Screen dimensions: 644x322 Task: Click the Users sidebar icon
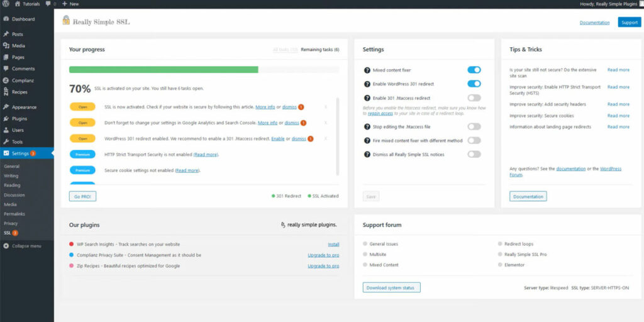pyautogui.click(x=6, y=130)
